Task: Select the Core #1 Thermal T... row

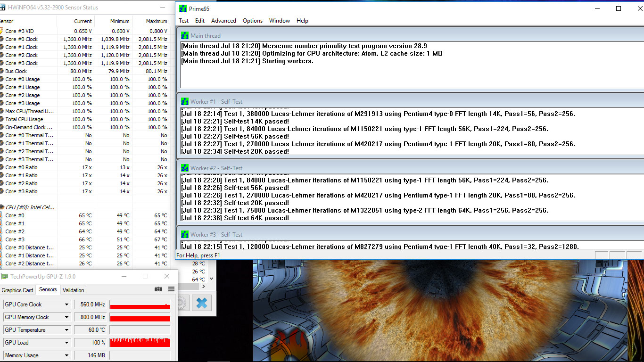Action: pyautogui.click(x=85, y=143)
